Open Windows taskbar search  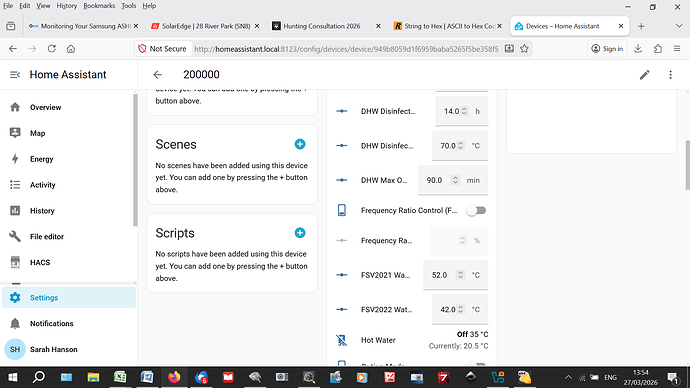pos(39,377)
